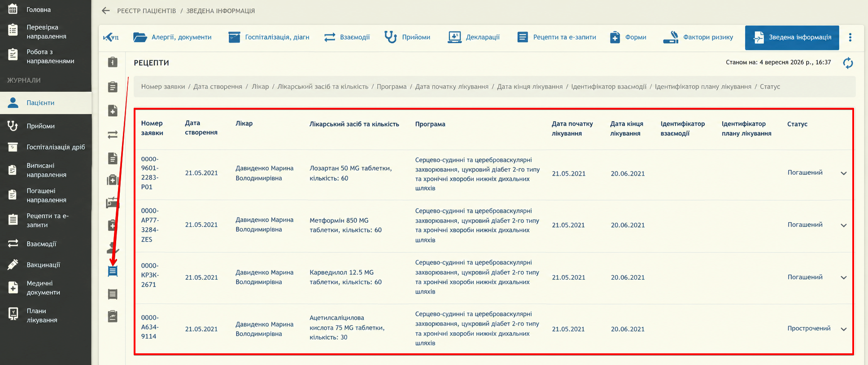Expand the Метформін 850 MG recipe row
This screenshot has width=868, height=365.
(843, 225)
